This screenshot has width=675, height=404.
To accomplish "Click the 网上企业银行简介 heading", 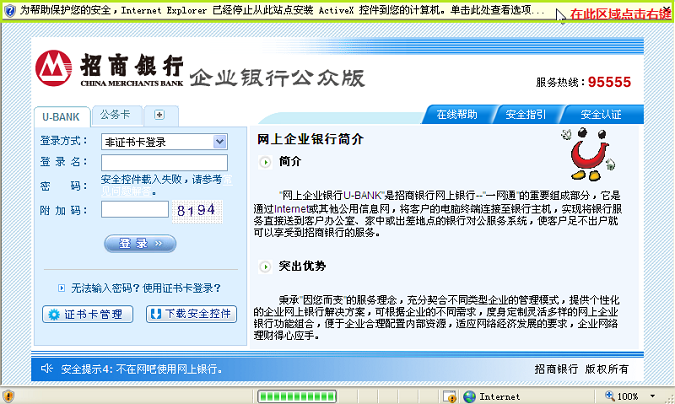I will 310,139.
